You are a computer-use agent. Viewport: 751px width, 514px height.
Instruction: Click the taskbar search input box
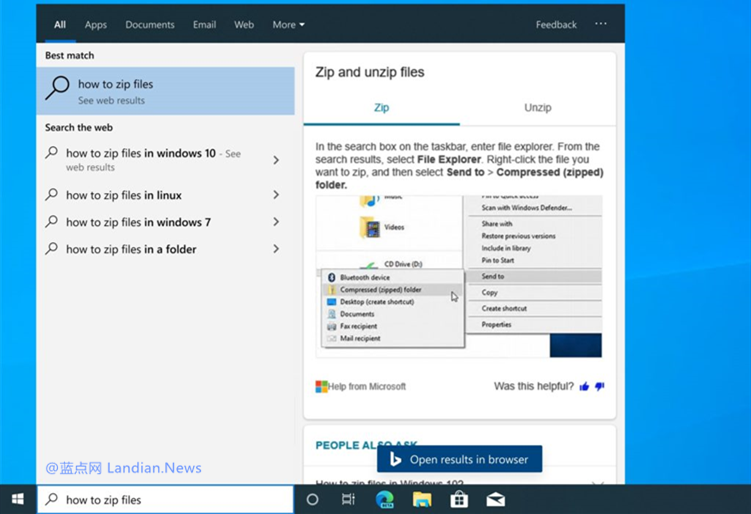[165, 499]
